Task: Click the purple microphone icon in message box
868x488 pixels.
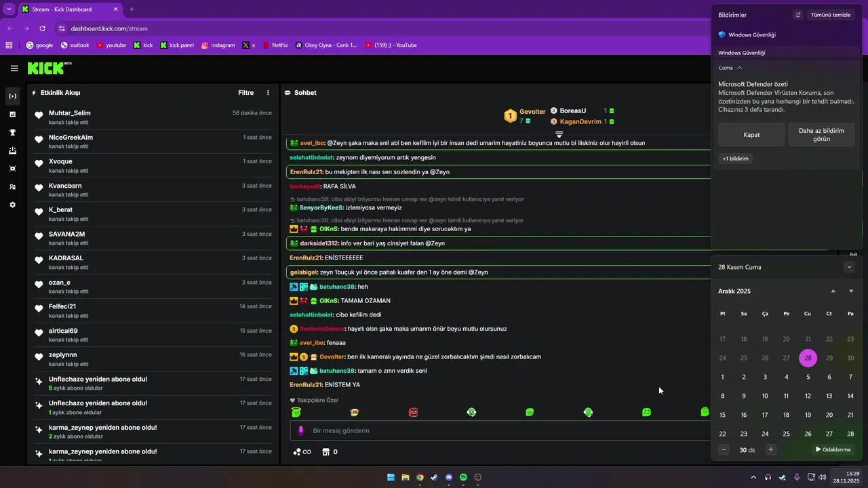Action: point(302,431)
